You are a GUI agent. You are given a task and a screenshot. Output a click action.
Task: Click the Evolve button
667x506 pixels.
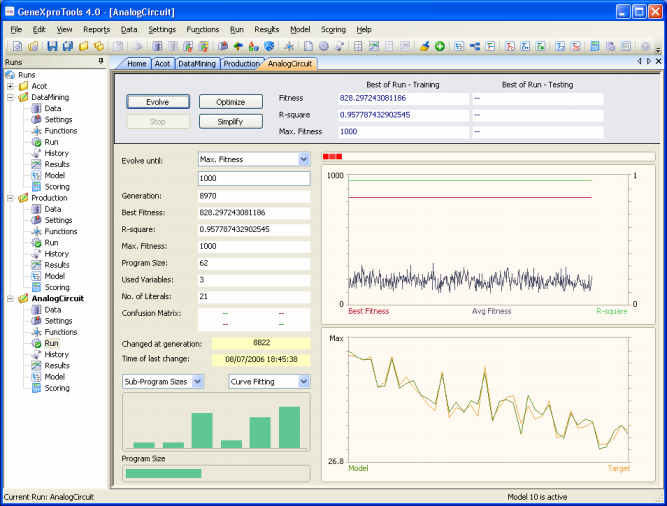point(158,102)
